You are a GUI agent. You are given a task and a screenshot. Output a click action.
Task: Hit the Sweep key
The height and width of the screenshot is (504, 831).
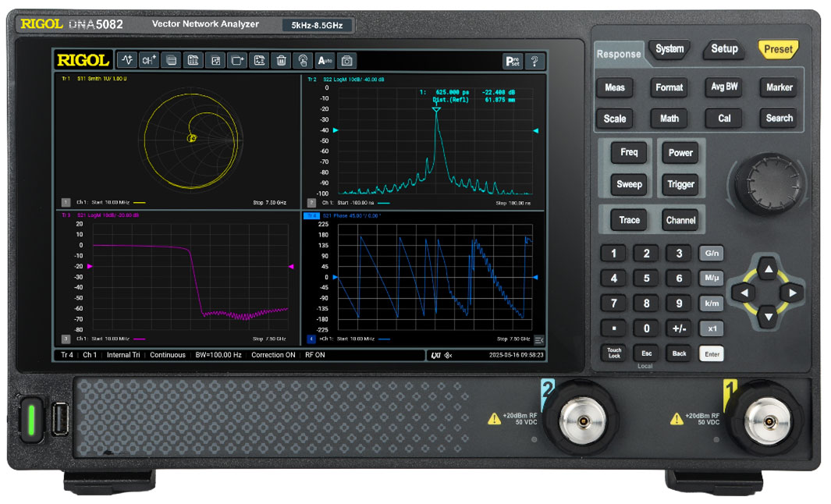click(x=629, y=184)
